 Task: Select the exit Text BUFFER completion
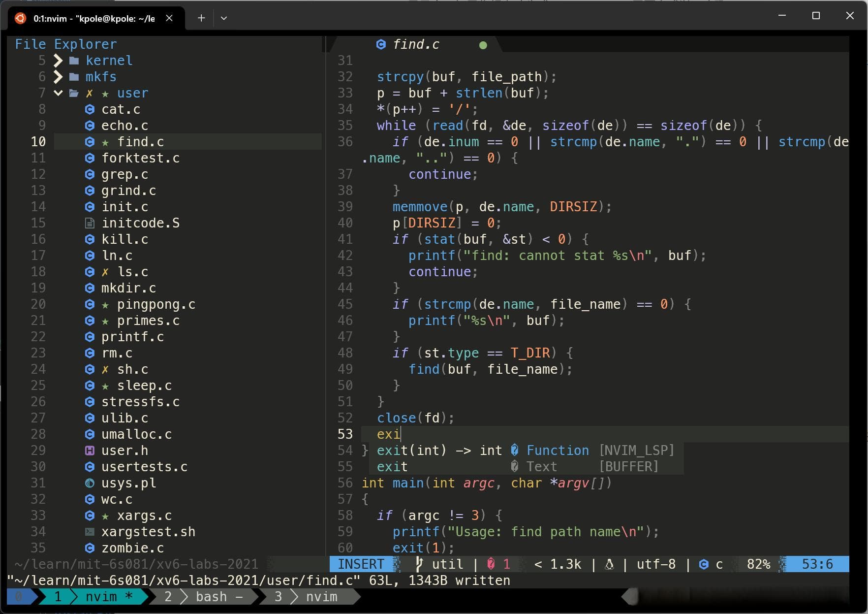(x=526, y=467)
